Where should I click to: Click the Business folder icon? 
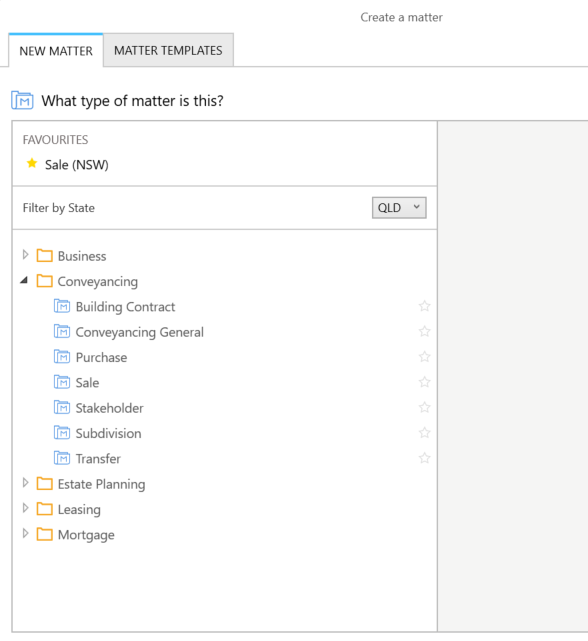pyautogui.click(x=45, y=256)
